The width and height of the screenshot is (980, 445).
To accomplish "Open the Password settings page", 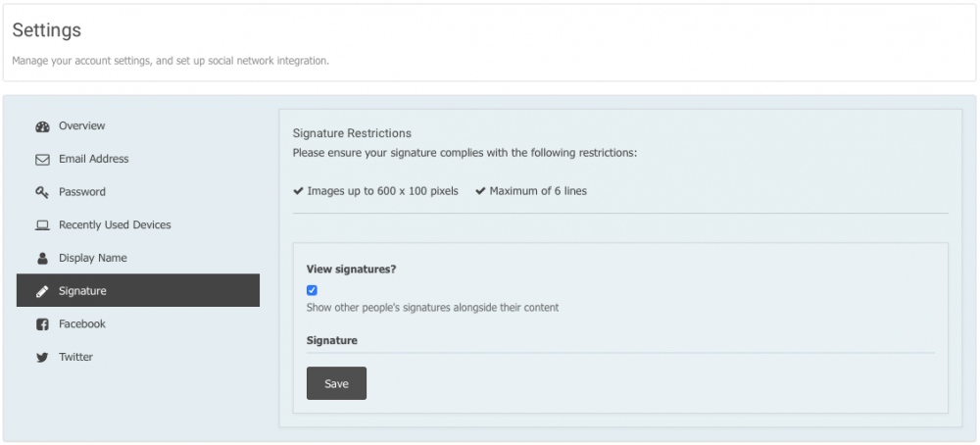I will click(x=138, y=192).
